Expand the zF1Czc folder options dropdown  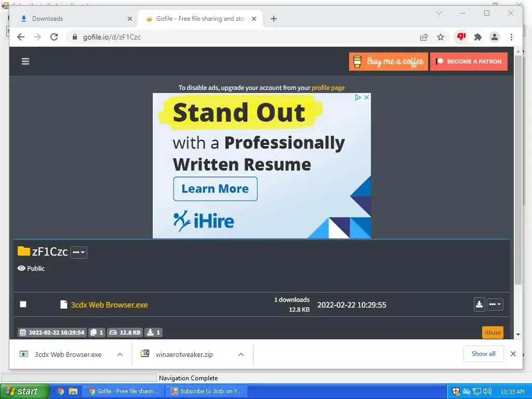coord(79,252)
